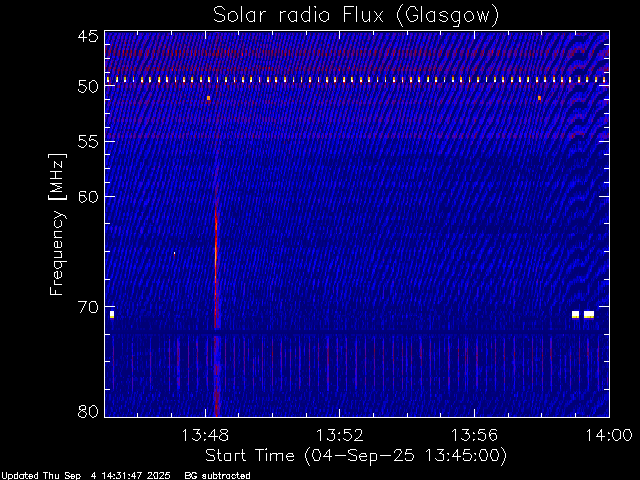Click the small white spot near 65 MHz at 13:47
Image resolution: width=640 pixels, height=480 pixels.
tap(174, 253)
